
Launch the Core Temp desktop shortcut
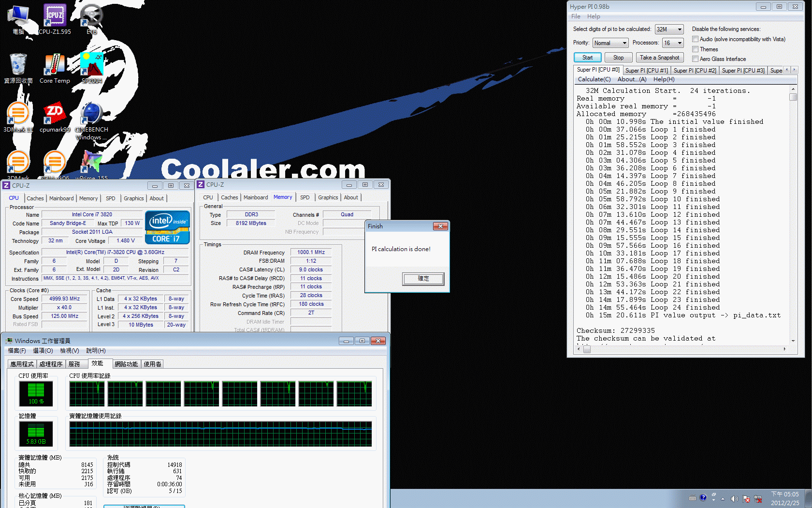click(55, 68)
